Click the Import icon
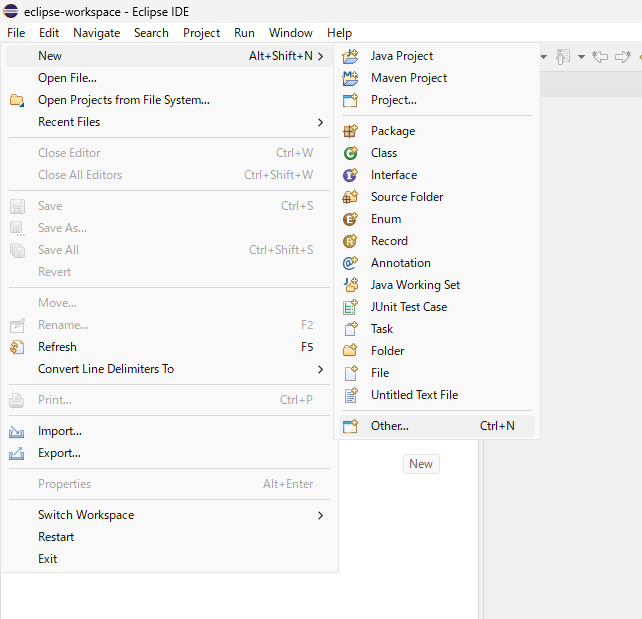The width and height of the screenshot is (642, 619). click(x=17, y=431)
